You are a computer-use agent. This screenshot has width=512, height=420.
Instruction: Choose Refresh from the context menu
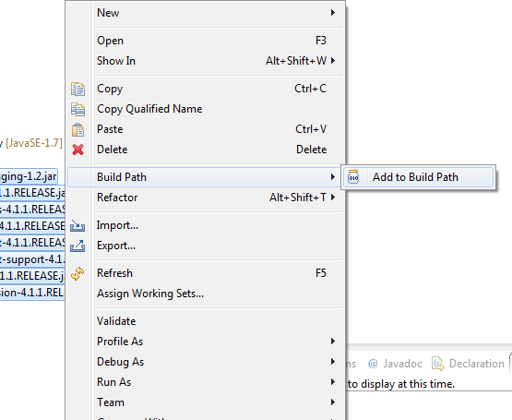pos(206,273)
